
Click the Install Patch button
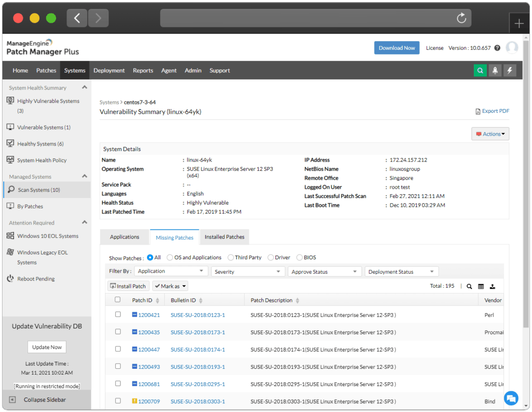(x=128, y=286)
